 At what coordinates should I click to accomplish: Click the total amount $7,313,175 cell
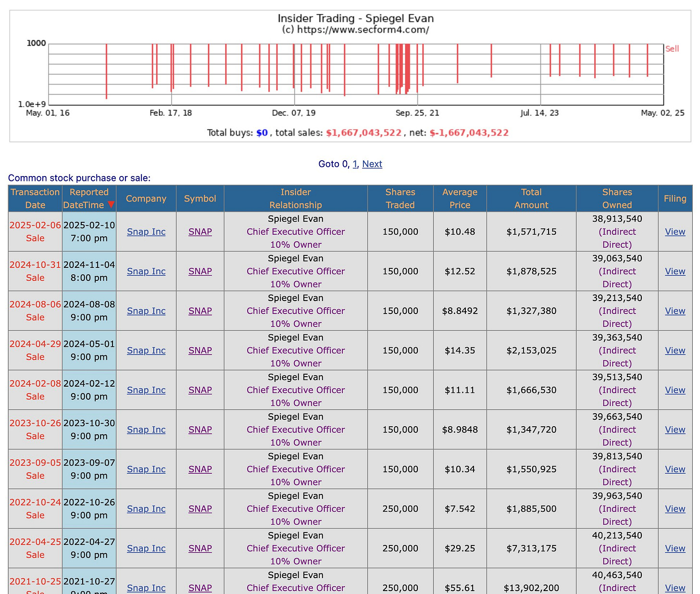(x=531, y=548)
